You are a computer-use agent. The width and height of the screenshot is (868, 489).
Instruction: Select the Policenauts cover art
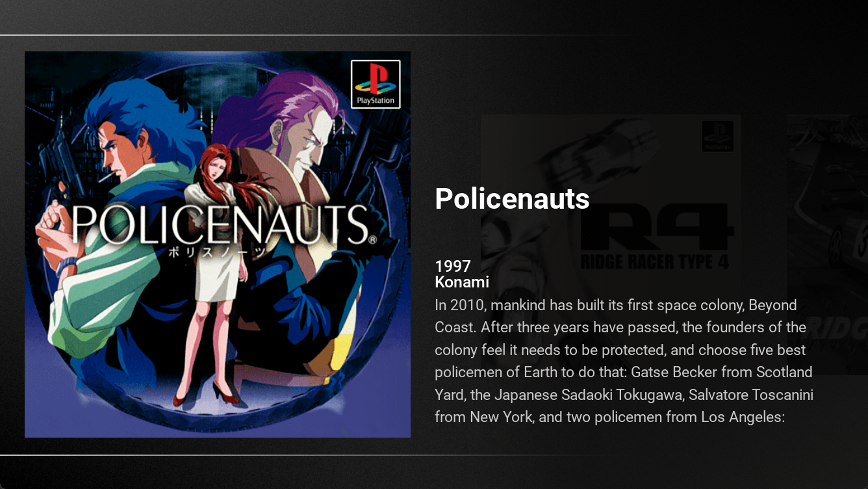(x=218, y=244)
